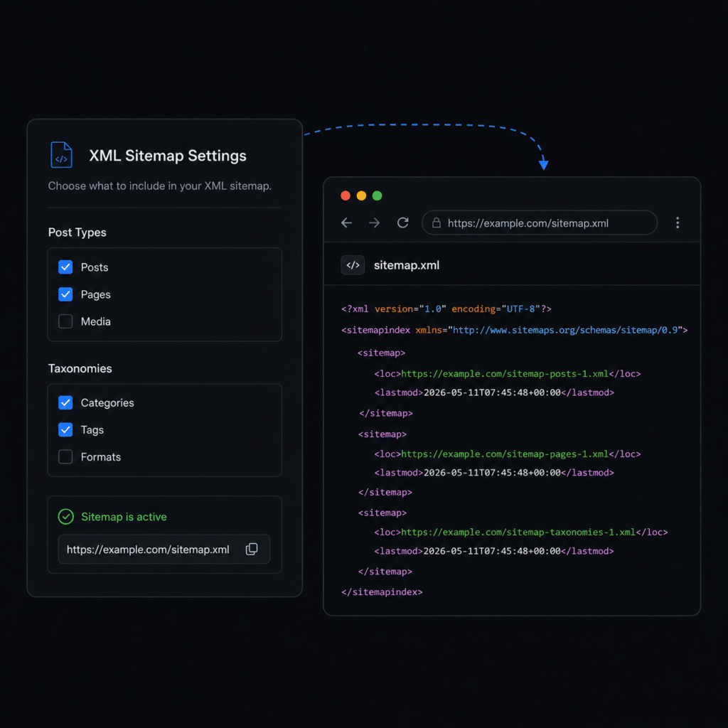The image size is (728, 728).
Task: Click the closing </sitemapindex> tag
Action: click(x=382, y=592)
